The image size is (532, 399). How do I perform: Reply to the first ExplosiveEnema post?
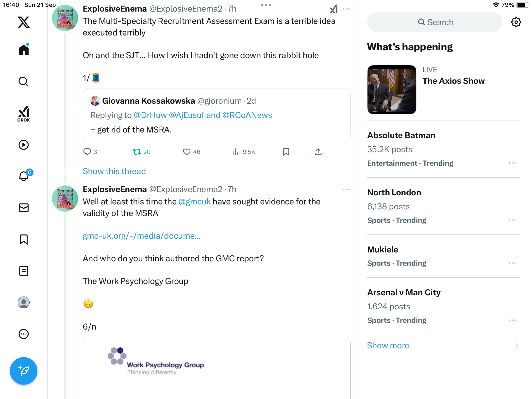87,152
